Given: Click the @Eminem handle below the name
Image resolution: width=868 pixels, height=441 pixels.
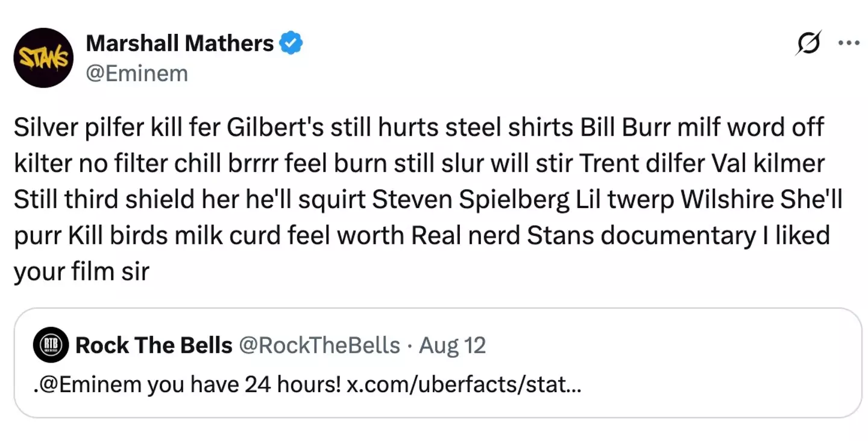Looking at the screenshot, I should click(137, 74).
